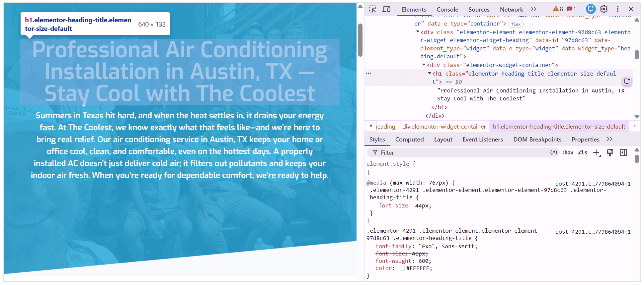This screenshot has width=644, height=285.
Task: Switch to the Sources tab
Action: (x=479, y=10)
